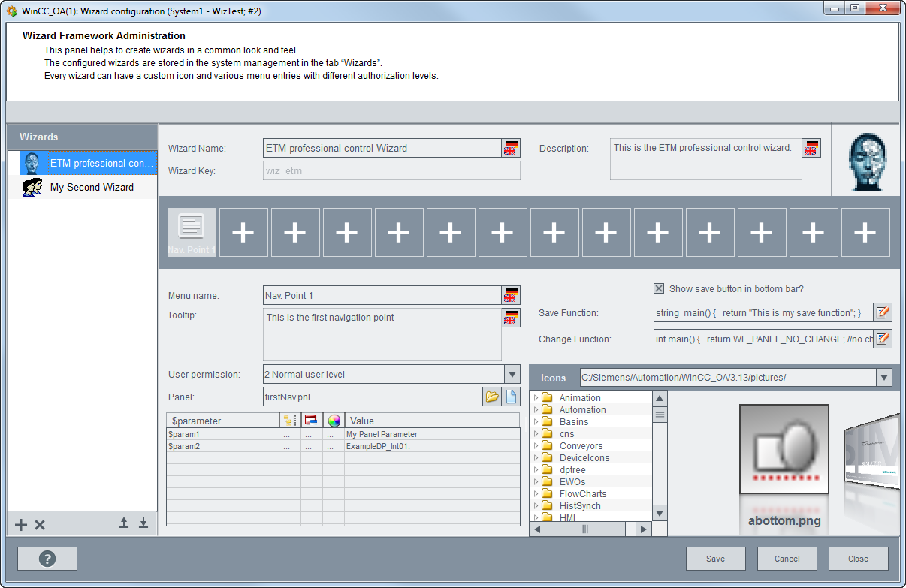906x588 pixels.
Task: Toggle Show save button in bottom bar
Action: pyautogui.click(x=659, y=289)
